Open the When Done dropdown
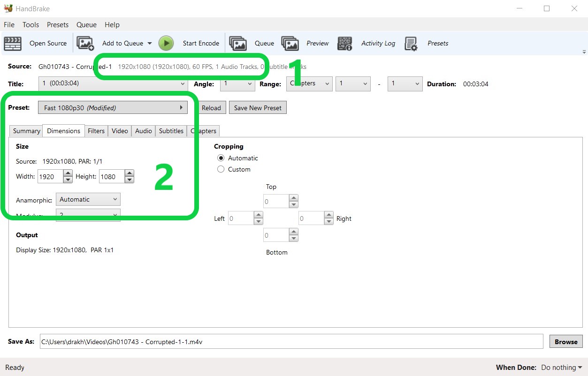The height and width of the screenshot is (376, 588). pyautogui.click(x=561, y=368)
